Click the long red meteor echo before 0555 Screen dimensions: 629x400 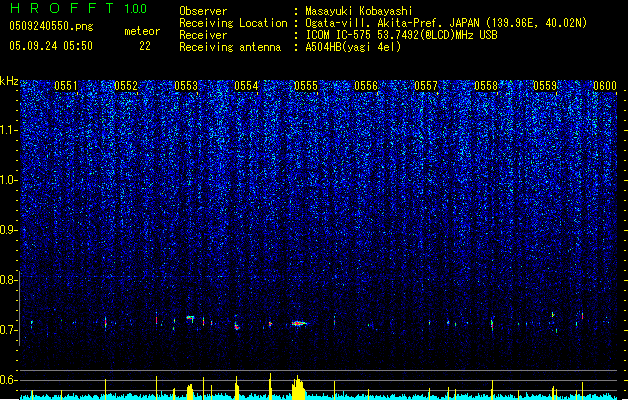pyautogui.click(x=299, y=323)
